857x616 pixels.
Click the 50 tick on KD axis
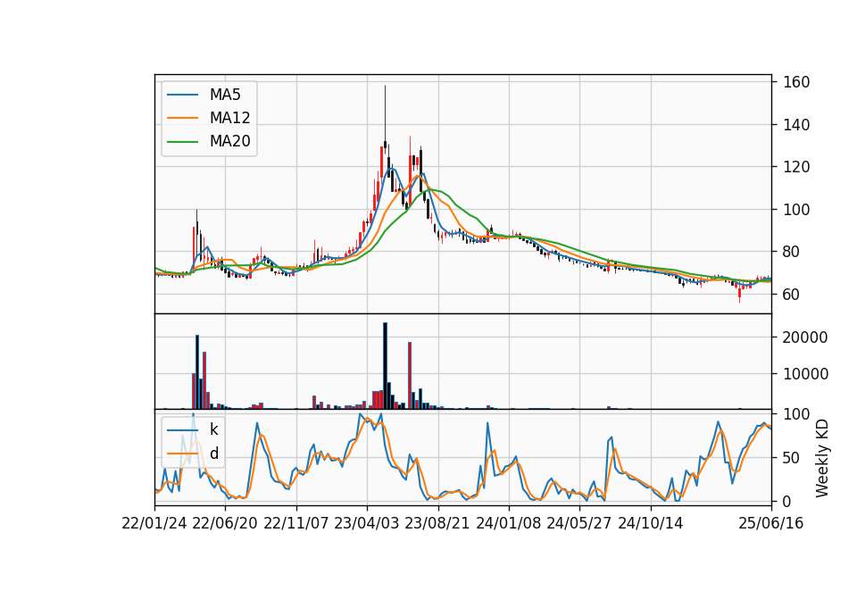[792, 457]
